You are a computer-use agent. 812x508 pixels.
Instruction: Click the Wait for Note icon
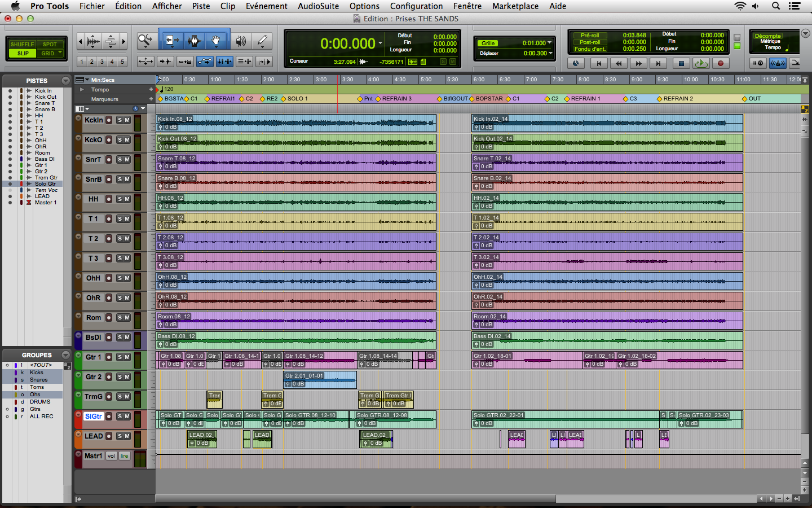click(x=758, y=63)
